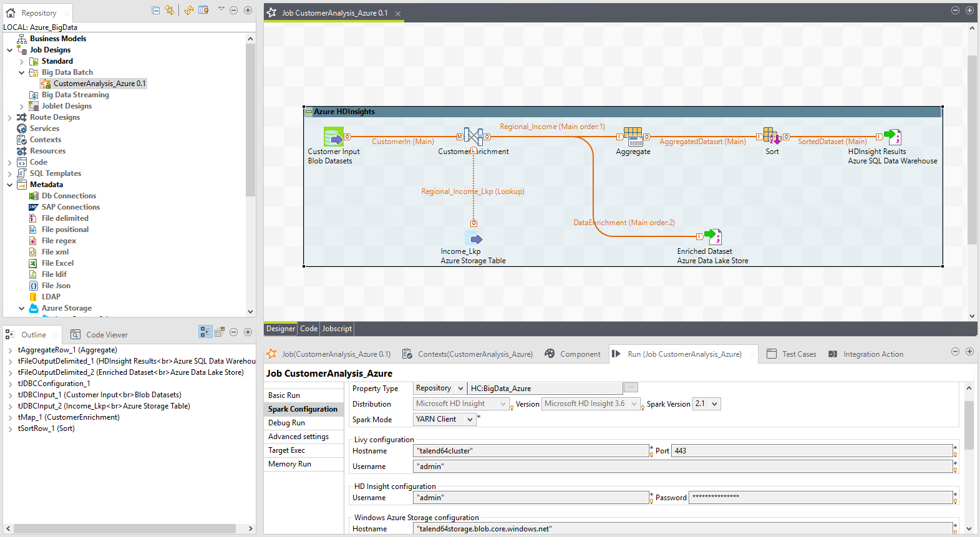Image resolution: width=980 pixels, height=537 pixels.
Task: Click the Port field showing 443
Action: pyautogui.click(x=812, y=450)
